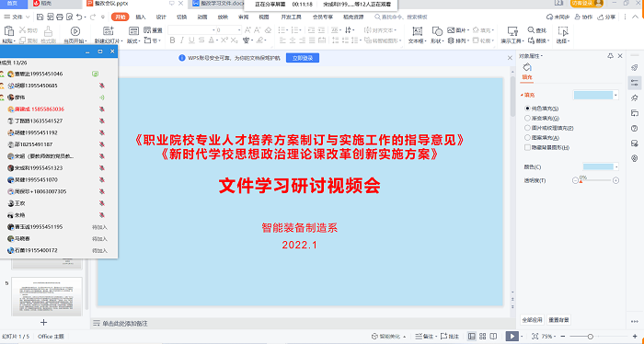Viewport: 644px width, 344px height.
Task: Click the Find magnifier icon
Action: pos(531,30)
